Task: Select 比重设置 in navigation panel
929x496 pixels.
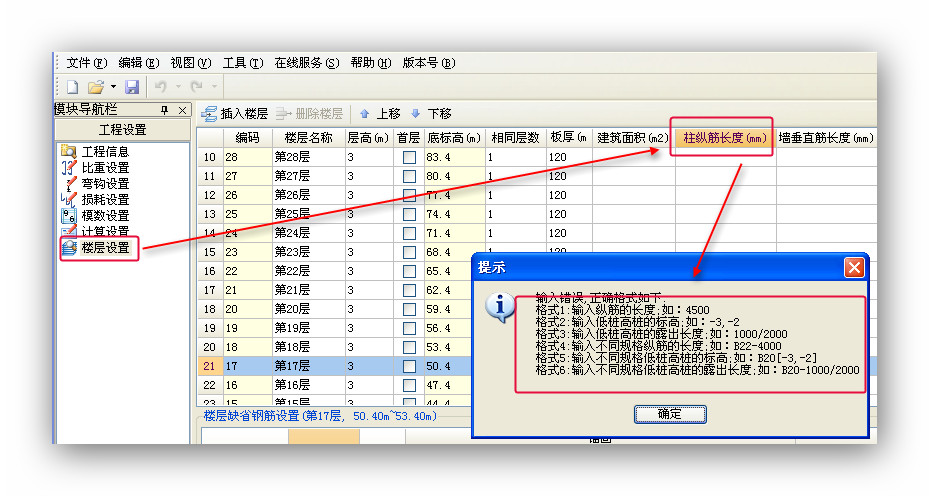Action: [x=95, y=168]
